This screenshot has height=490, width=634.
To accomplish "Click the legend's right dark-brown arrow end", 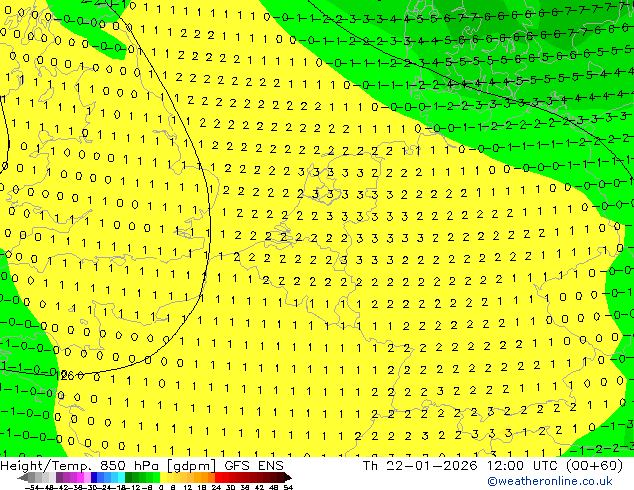I will (287, 478).
